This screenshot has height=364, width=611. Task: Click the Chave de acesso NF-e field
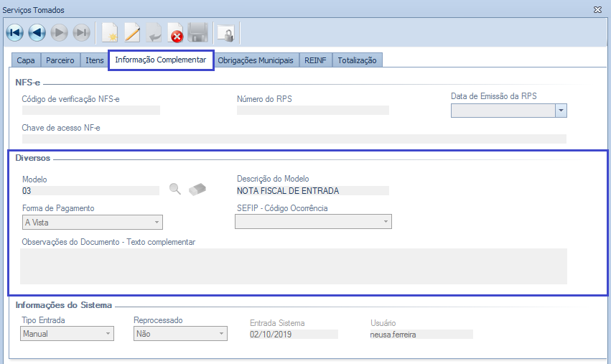[293, 139]
